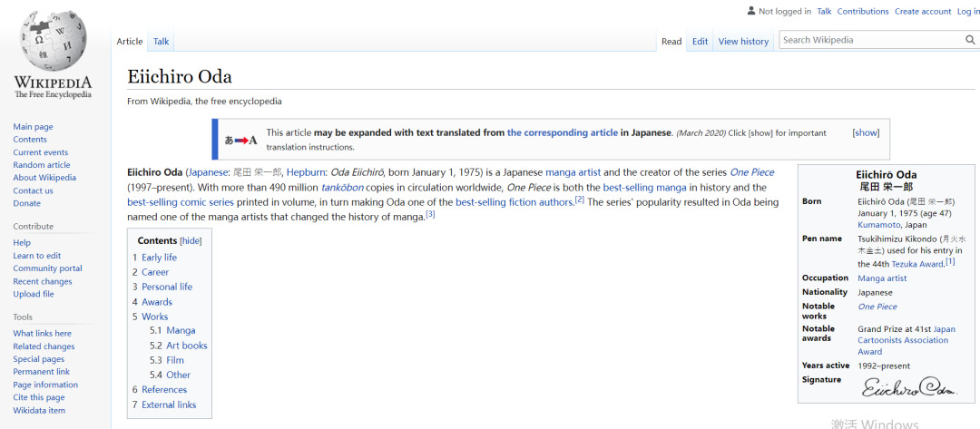
Task: Open the Eiichiro Oda signature image
Action: [x=909, y=388]
